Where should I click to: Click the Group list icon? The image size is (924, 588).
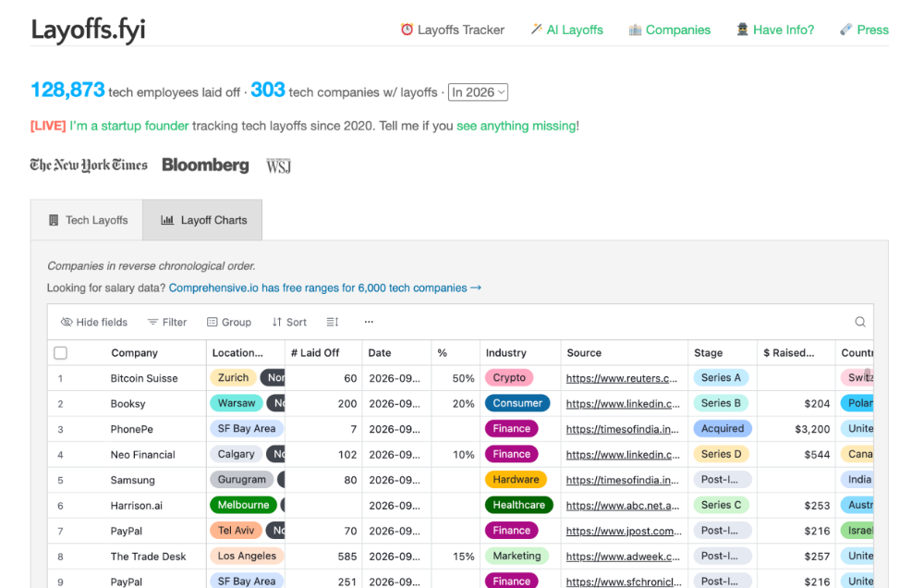(x=213, y=322)
